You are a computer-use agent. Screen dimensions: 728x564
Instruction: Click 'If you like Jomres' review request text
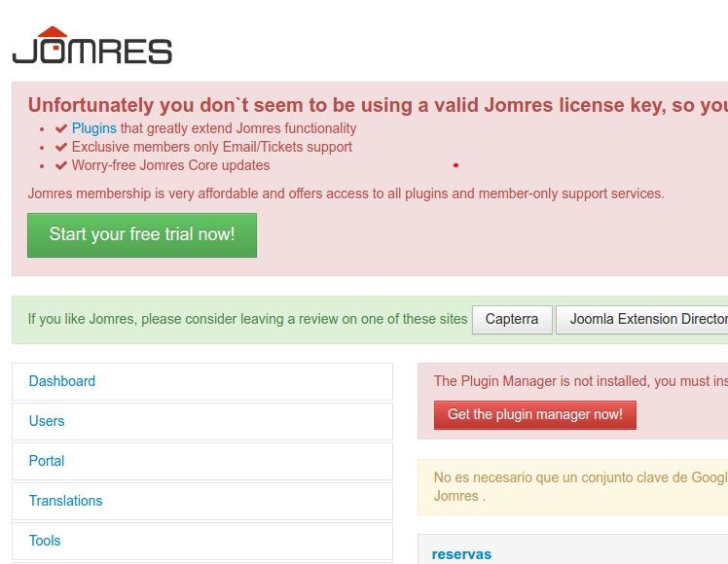pyautogui.click(x=247, y=320)
